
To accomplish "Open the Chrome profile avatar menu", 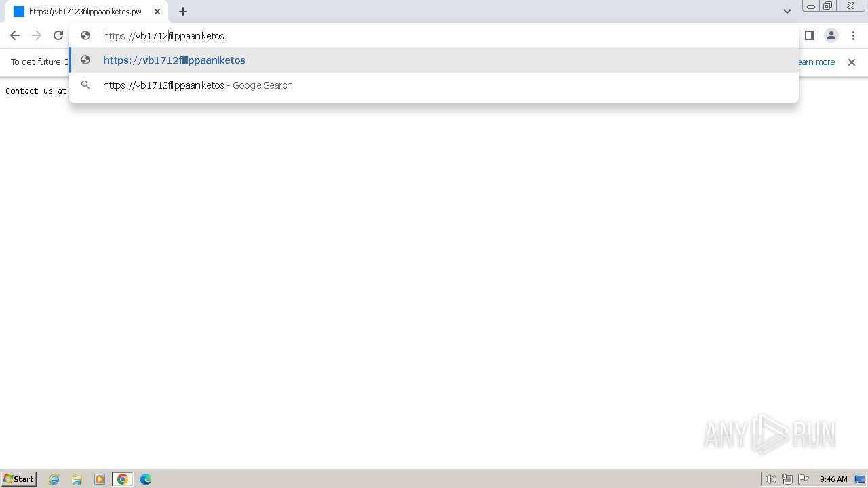I will pyautogui.click(x=831, y=35).
